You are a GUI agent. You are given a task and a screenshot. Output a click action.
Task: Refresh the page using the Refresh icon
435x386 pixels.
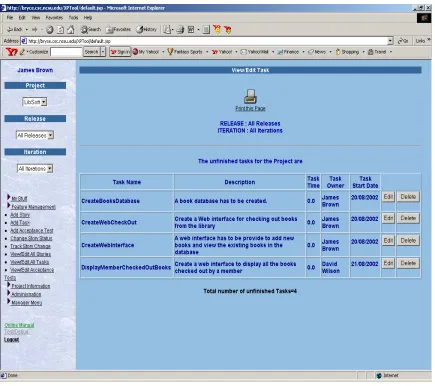[60, 30]
